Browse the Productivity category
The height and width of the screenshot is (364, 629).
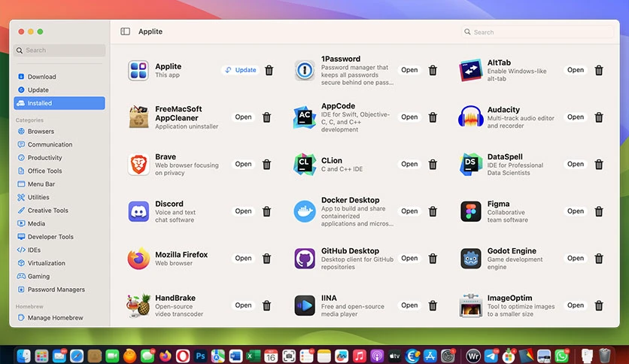tap(59, 157)
